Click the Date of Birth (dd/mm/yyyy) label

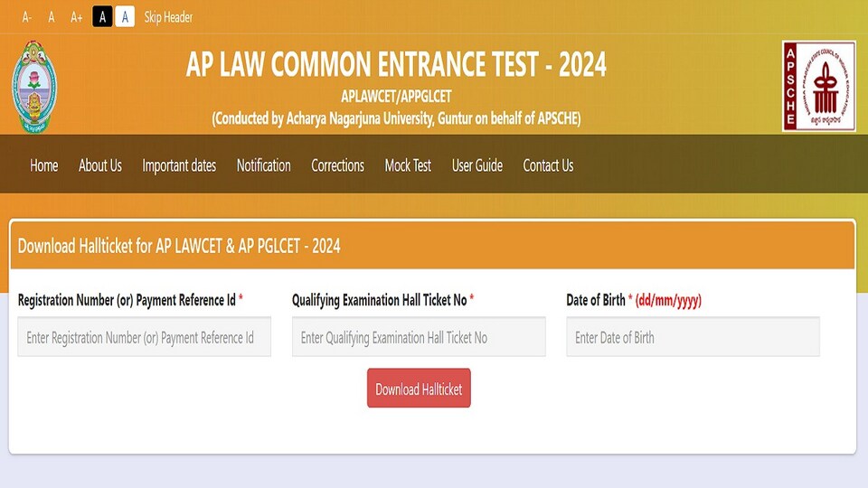coord(634,300)
